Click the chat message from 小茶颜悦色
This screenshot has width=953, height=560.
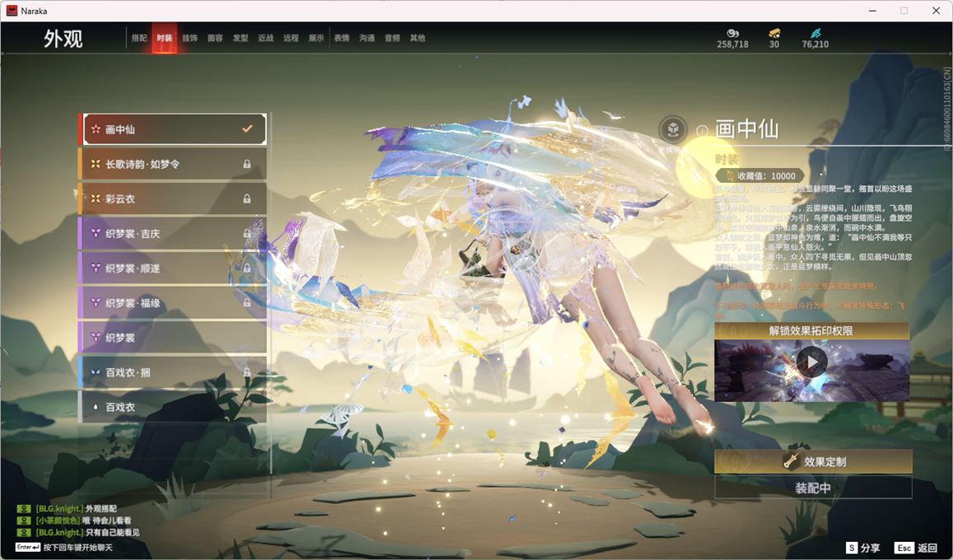[x=83, y=520]
